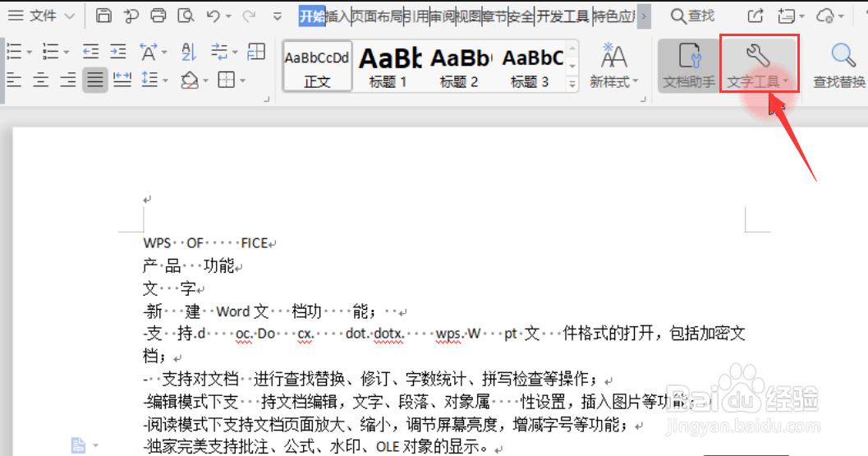
Task: Switch to the 视图 tab
Action: (x=468, y=16)
